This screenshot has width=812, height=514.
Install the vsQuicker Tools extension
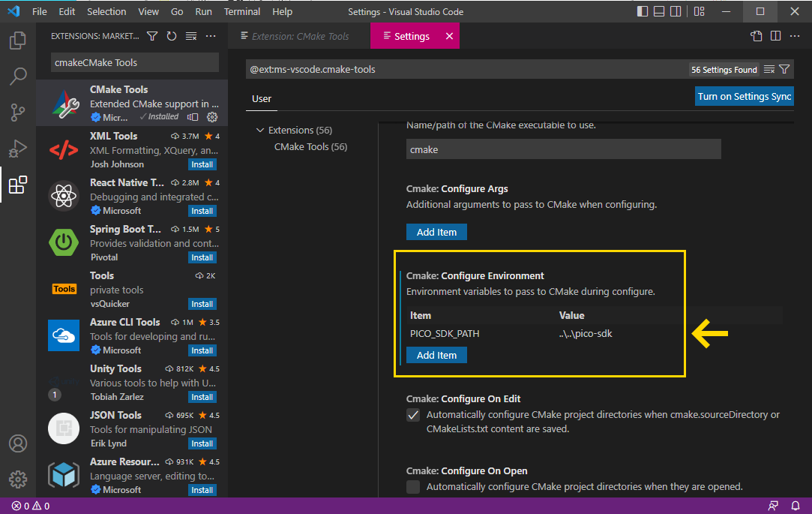[x=202, y=304]
